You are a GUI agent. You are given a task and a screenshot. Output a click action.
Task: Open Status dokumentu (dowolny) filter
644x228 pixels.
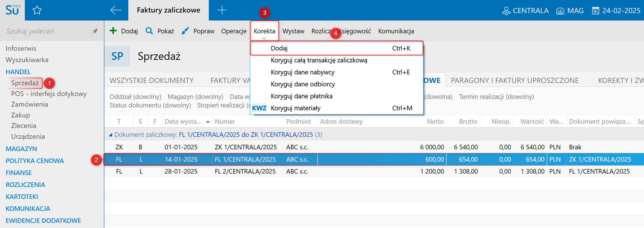(x=150, y=105)
